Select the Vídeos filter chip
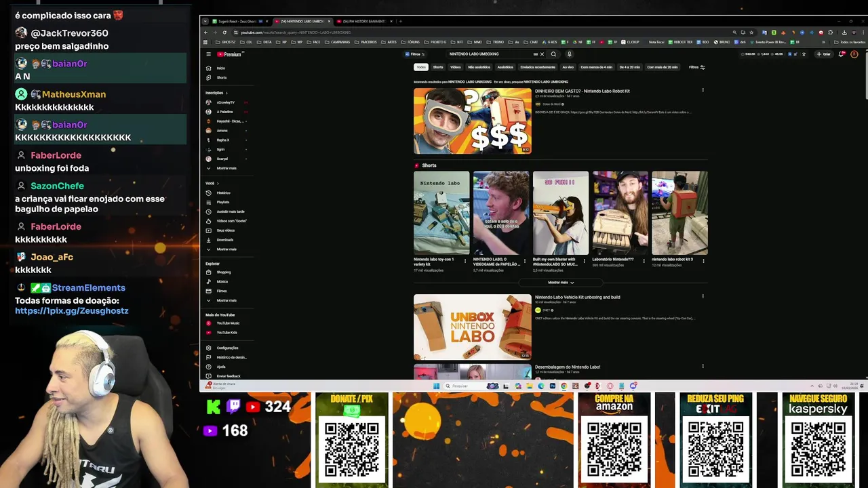This screenshot has height=488, width=868. click(x=456, y=67)
